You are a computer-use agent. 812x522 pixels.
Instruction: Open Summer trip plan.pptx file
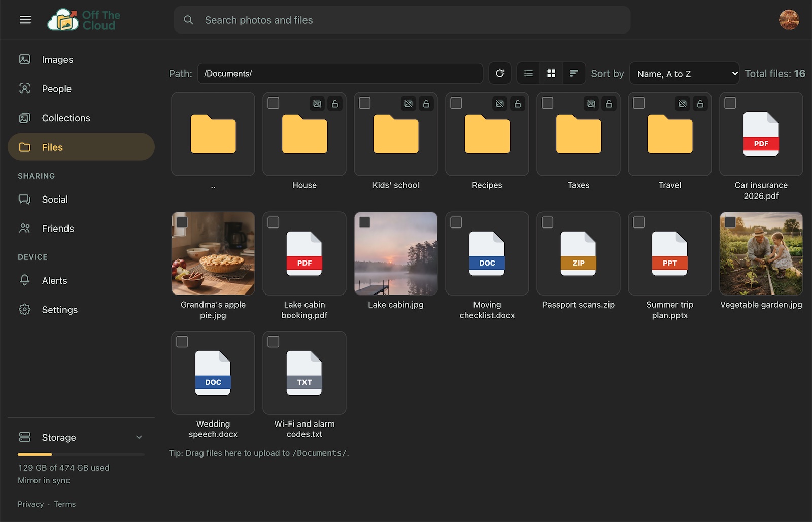point(670,253)
